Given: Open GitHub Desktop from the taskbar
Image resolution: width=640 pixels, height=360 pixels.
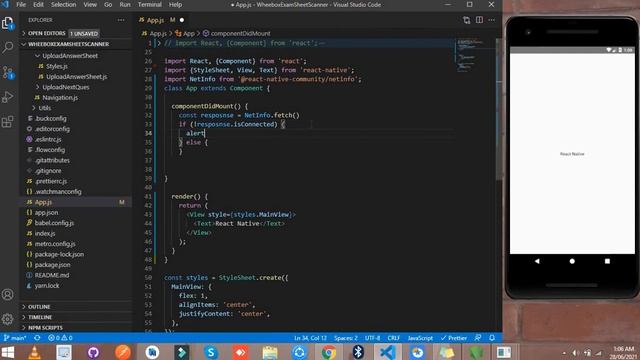Looking at the screenshot, I should [93, 352].
